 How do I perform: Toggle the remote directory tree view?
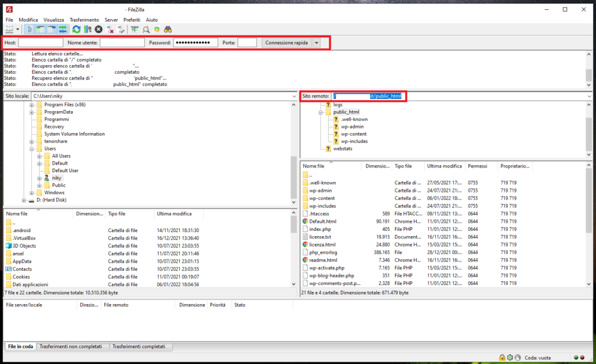(x=52, y=29)
